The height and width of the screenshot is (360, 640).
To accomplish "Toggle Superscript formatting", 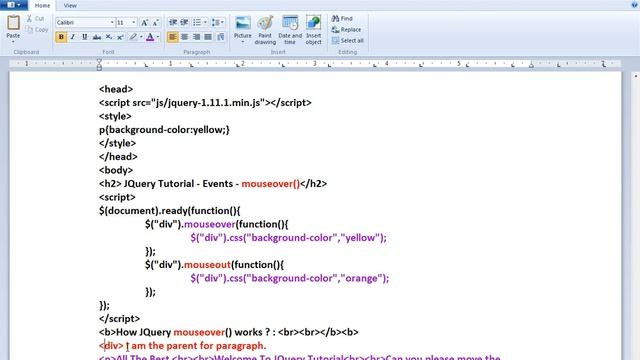I will [x=120, y=37].
